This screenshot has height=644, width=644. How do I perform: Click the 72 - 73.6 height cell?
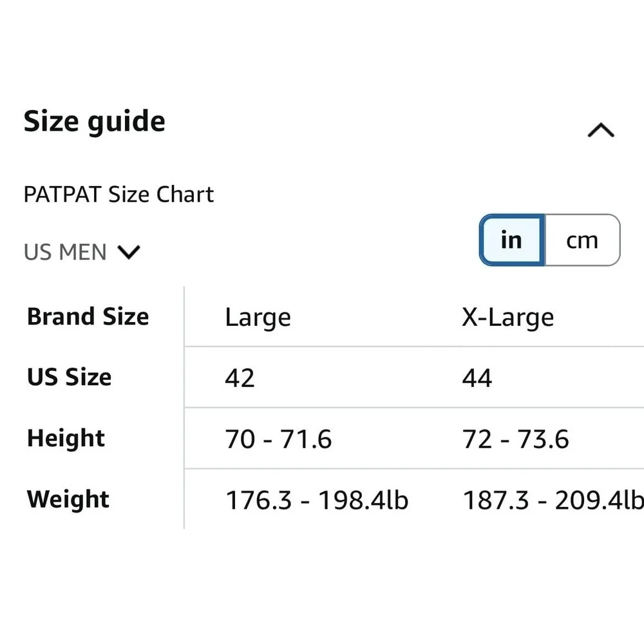515,439
